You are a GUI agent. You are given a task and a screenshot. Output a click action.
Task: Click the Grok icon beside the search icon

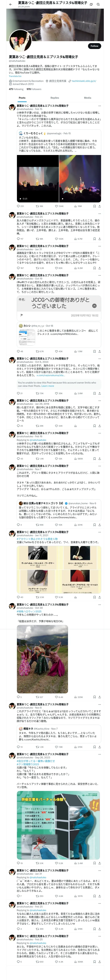[x=91, y=4]
